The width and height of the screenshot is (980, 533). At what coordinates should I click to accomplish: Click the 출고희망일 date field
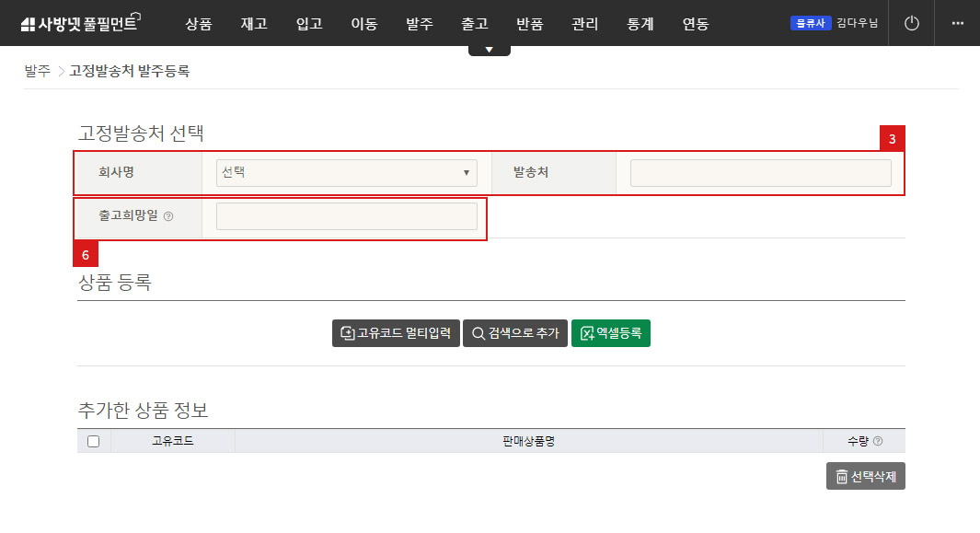346,216
